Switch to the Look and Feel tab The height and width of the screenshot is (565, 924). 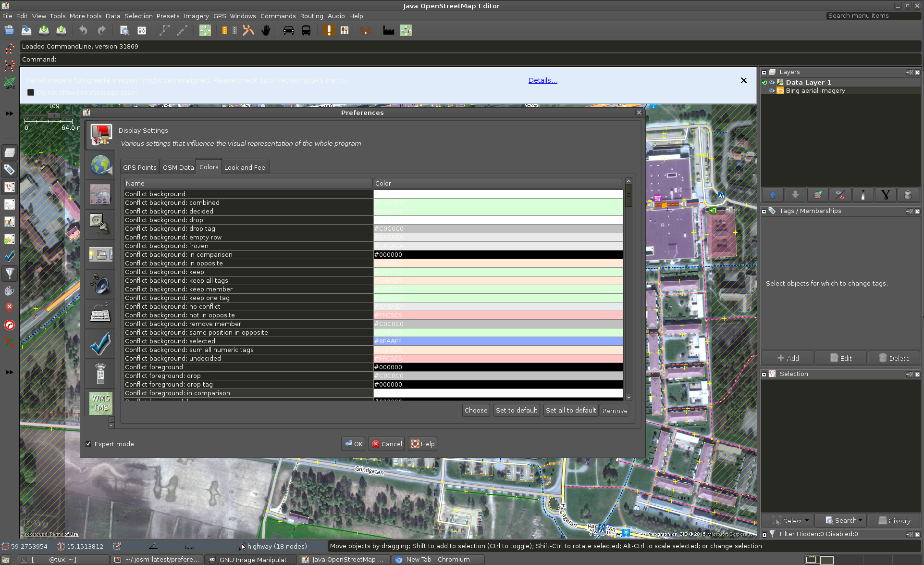245,167
